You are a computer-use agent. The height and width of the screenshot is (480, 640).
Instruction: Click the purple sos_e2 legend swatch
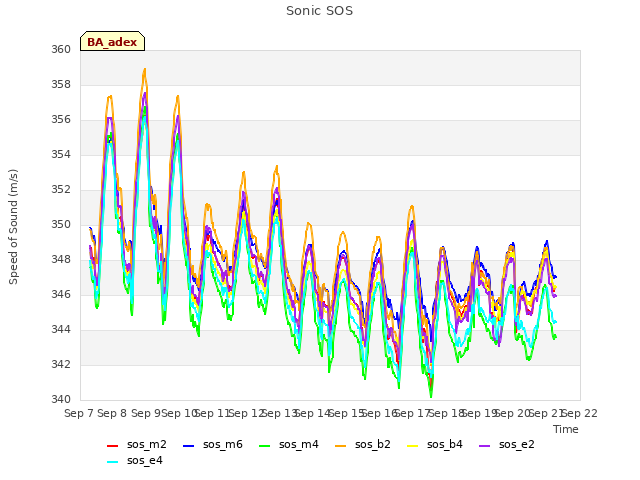[484, 446]
